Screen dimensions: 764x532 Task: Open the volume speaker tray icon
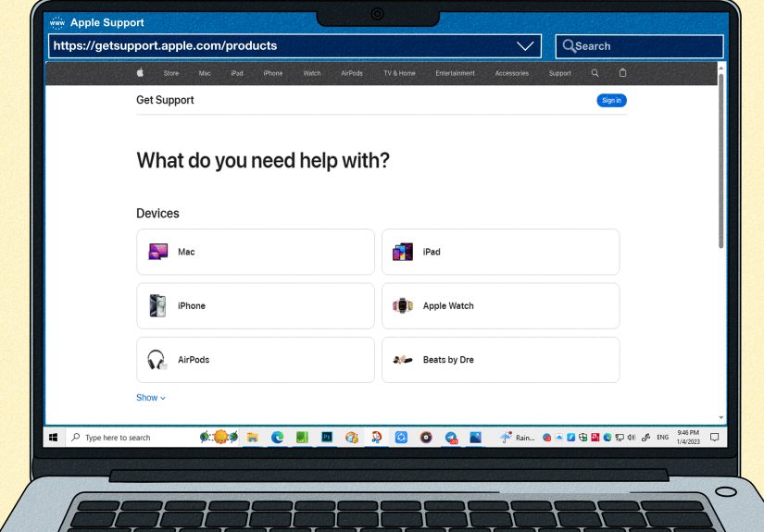632,438
